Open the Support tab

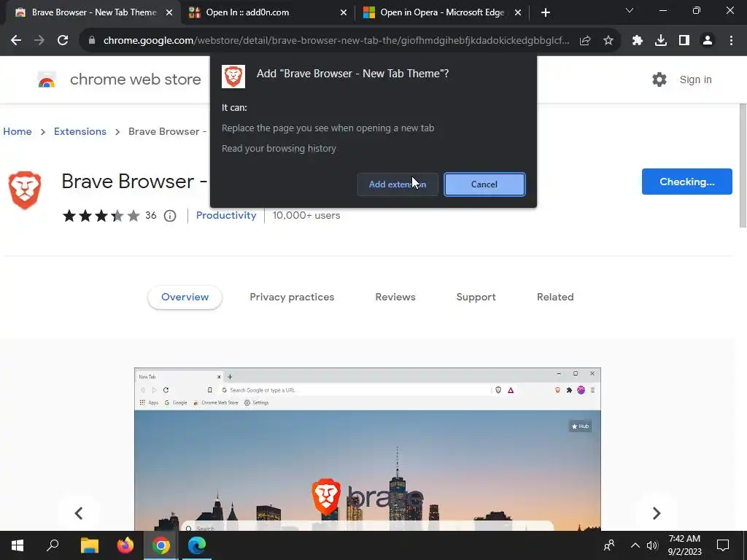pyautogui.click(x=476, y=297)
